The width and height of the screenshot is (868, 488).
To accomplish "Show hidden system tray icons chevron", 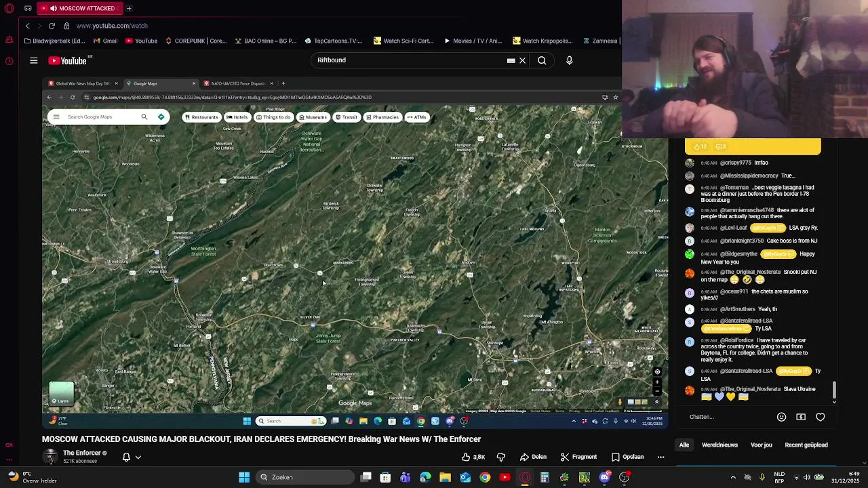I will pos(733,477).
